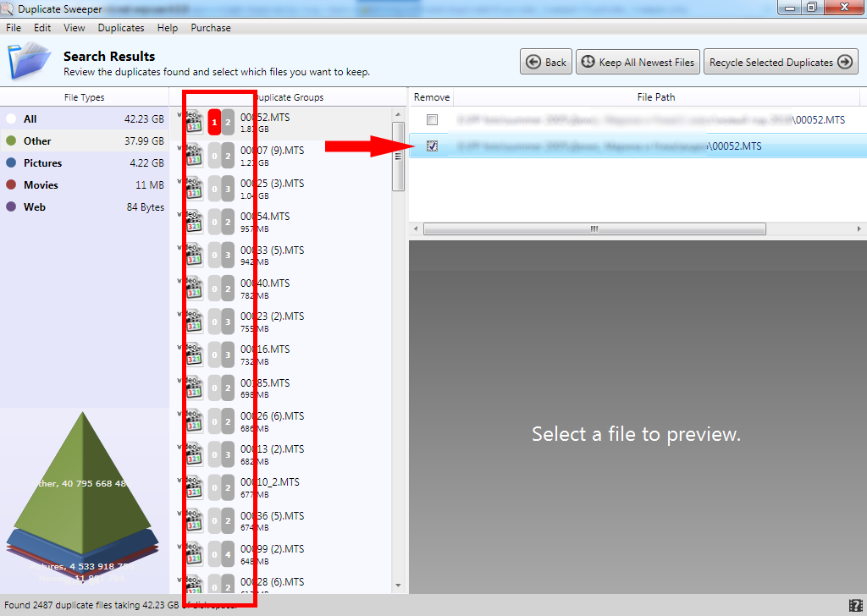Open the Duplicates menu

121,28
